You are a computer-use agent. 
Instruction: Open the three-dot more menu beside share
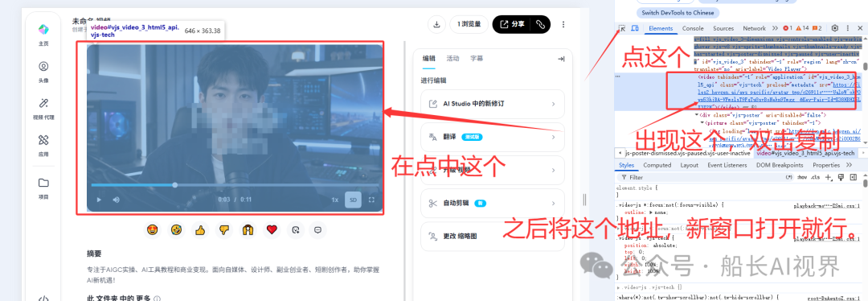click(563, 24)
